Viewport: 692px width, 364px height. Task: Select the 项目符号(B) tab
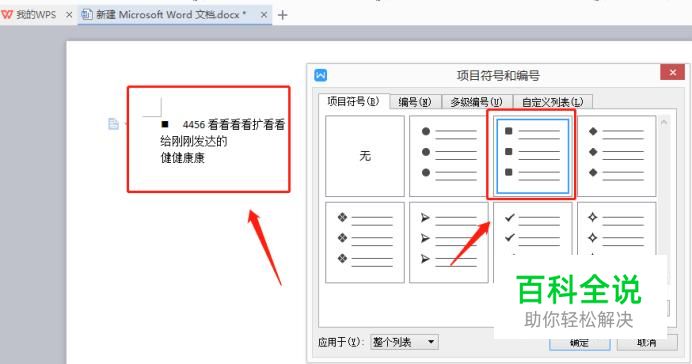point(354,101)
